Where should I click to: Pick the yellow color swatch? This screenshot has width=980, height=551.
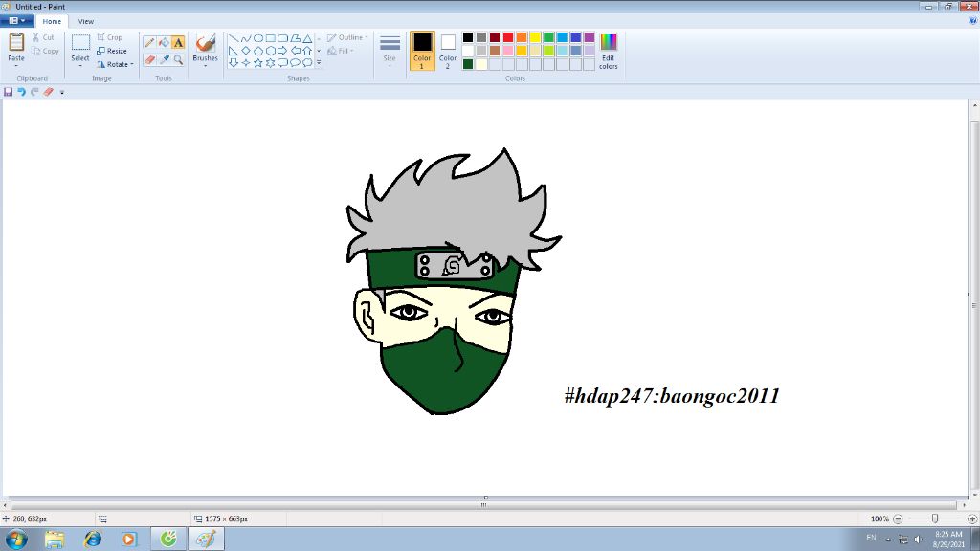click(x=535, y=37)
